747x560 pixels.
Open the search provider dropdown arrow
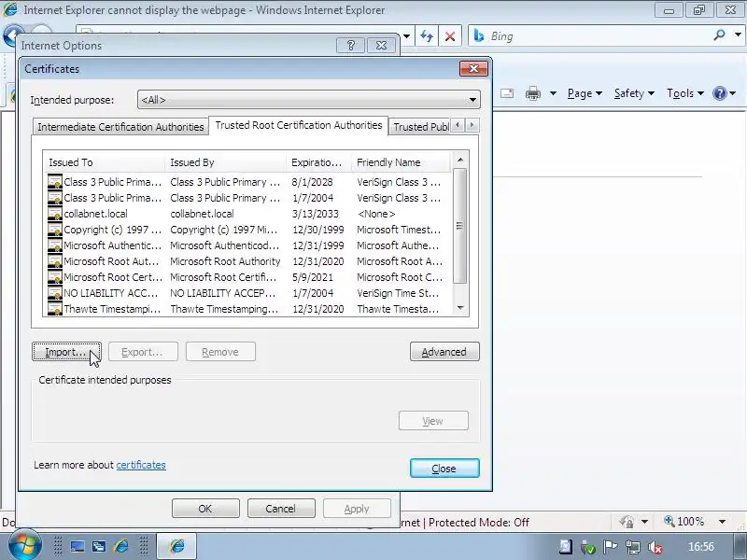[x=738, y=35]
